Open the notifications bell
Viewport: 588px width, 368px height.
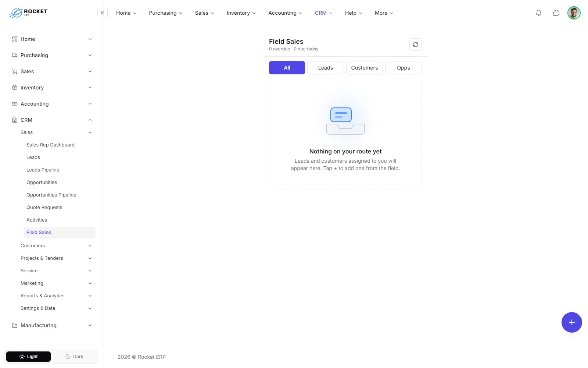(x=539, y=13)
